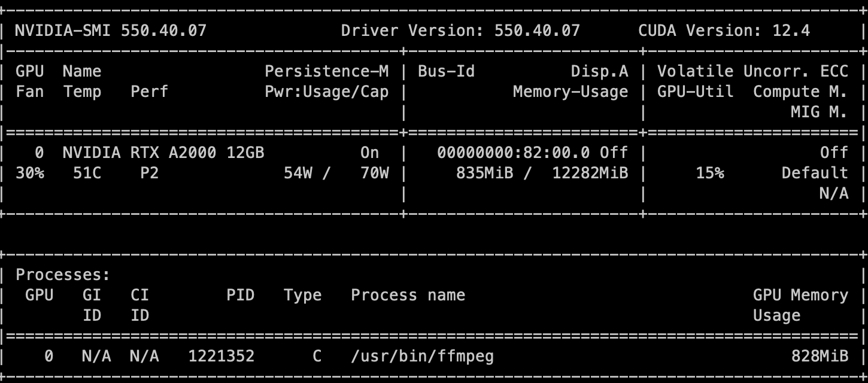Click the temperature reading 51C
The width and height of the screenshot is (868, 383).
(82, 173)
